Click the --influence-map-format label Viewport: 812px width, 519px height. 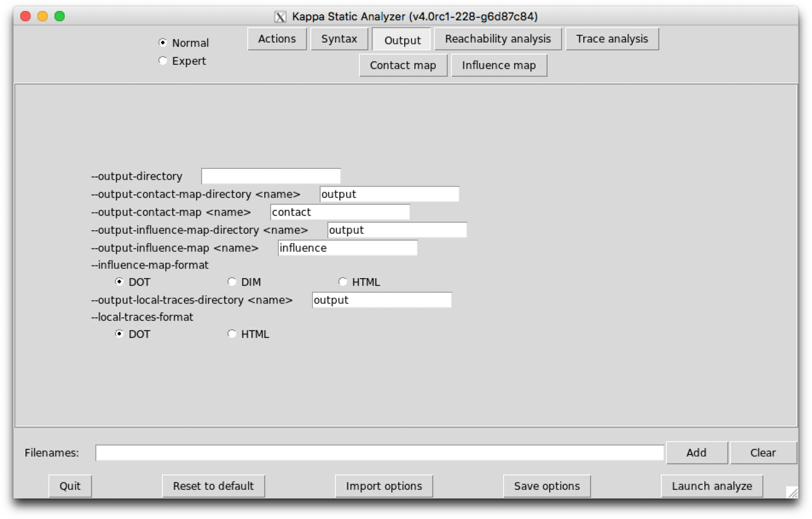click(x=150, y=265)
